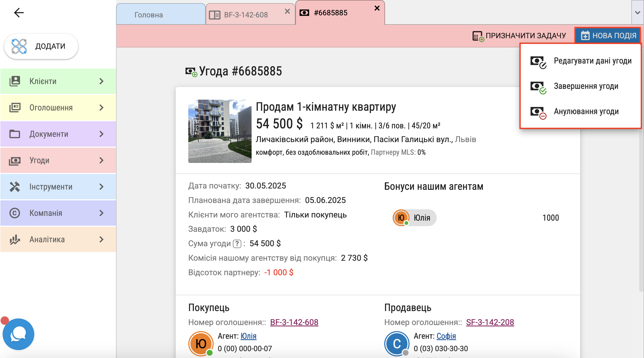The width and height of the screenshot is (644, 358).
Task: Click the Оголошення newspaper icon
Action: [15, 108]
